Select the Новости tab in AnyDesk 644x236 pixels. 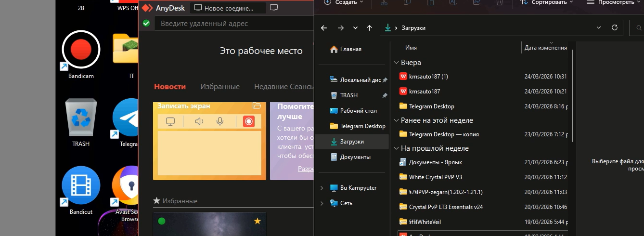(169, 87)
